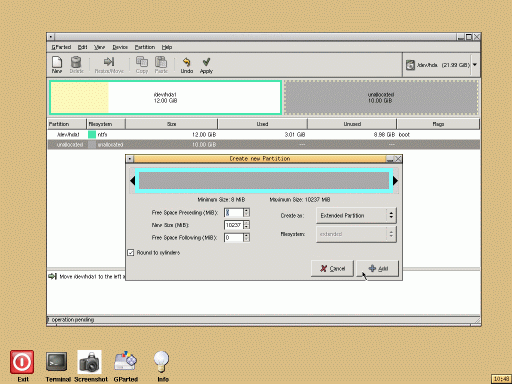Open the Edit menu

tap(82, 47)
